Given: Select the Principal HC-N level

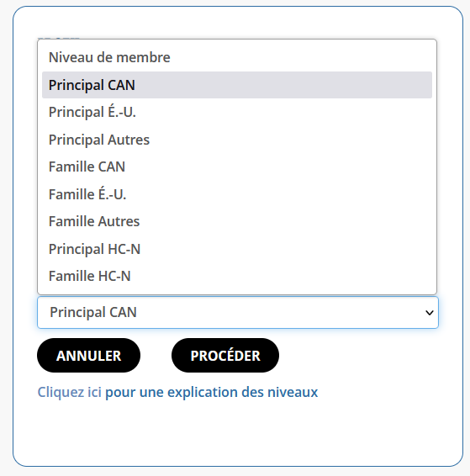Looking at the screenshot, I should coord(237,249).
